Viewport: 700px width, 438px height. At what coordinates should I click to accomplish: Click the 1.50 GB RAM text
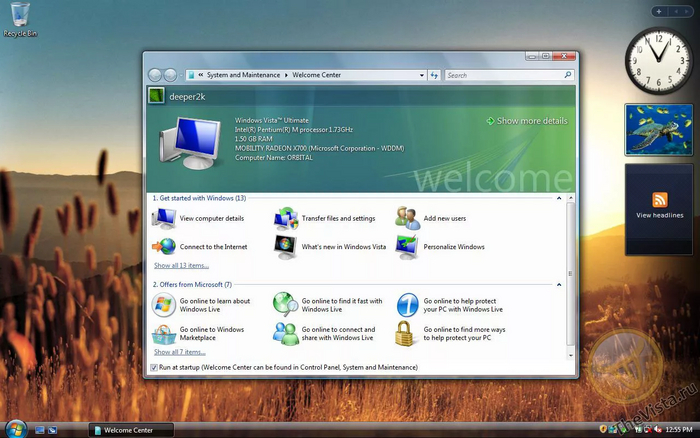(x=254, y=139)
